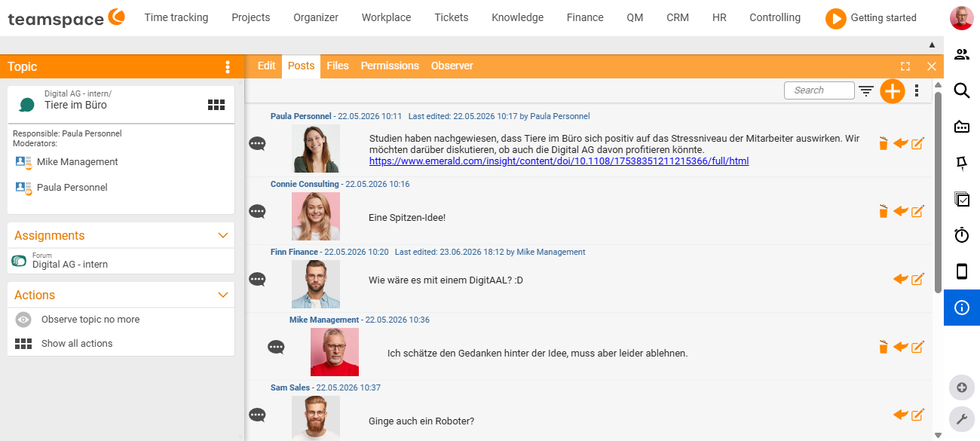Reply to Connie Consulting's post with arrow icon
Image resolution: width=980 pixels, height=441 pixels.
900,211
